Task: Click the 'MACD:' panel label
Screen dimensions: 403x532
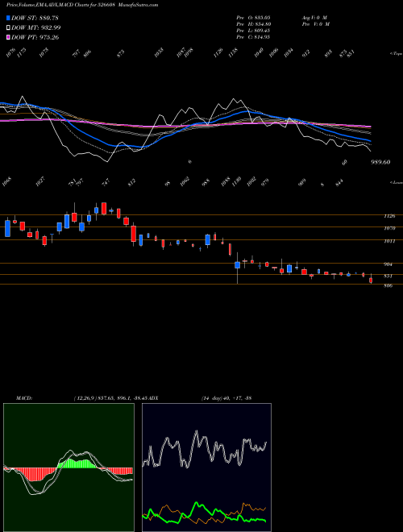Action: coord(24,397)
